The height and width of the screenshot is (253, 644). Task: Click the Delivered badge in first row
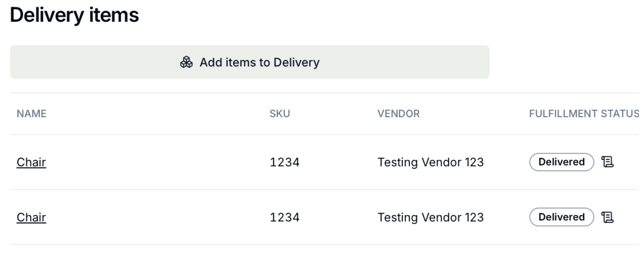pyautogui.click(x=562, y=162)
